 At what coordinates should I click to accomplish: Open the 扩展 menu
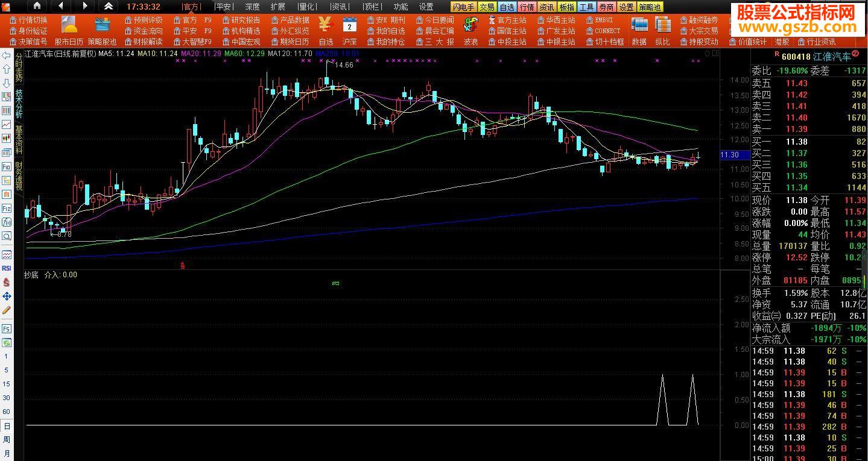pyautogui.click(x=278, y=7)
